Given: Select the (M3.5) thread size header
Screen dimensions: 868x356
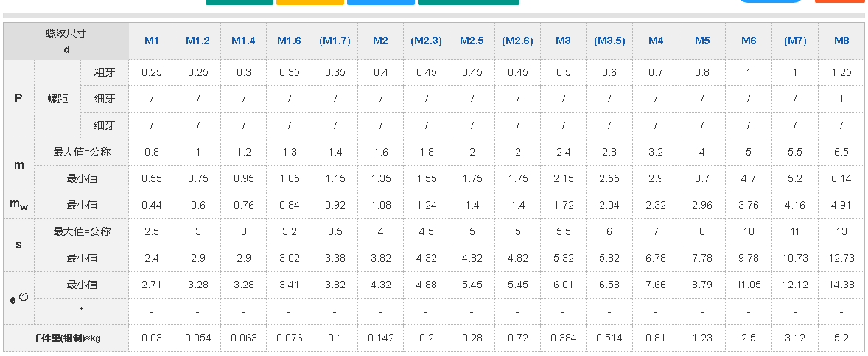Looking at the screenshot, I should point(609,41).
